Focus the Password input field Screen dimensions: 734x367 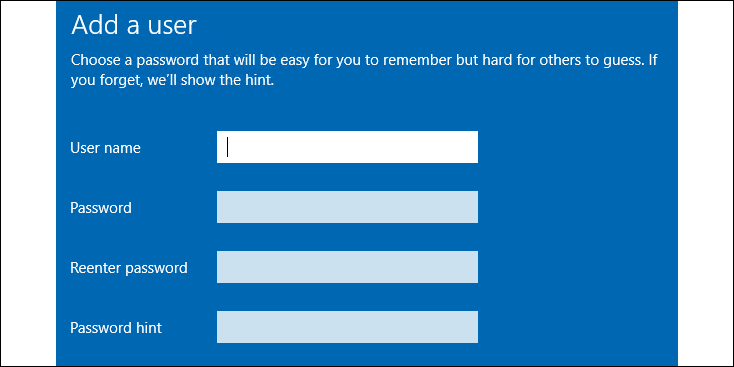point(347,207)
